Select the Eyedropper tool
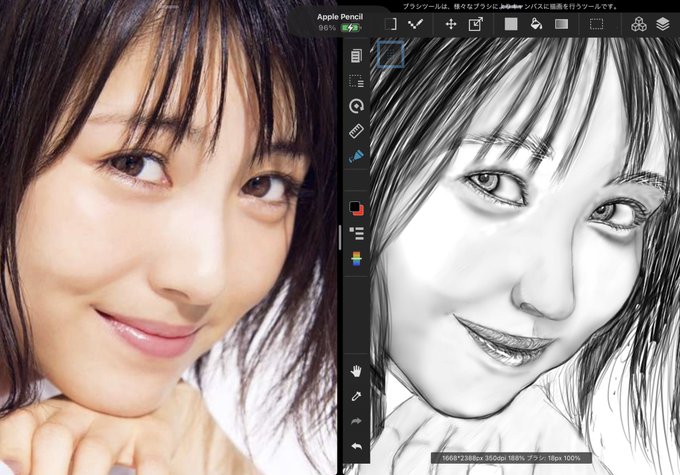The image size is (680, 475). tap(356, 396)
